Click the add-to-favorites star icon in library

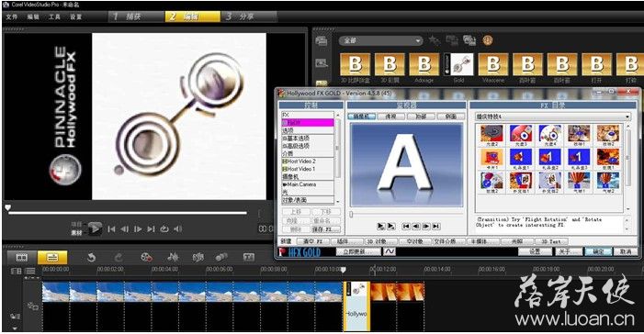point(434,39)
